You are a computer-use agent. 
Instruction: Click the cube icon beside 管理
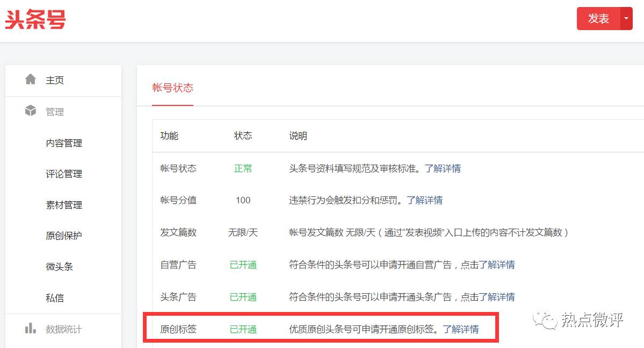pos(31,110)
